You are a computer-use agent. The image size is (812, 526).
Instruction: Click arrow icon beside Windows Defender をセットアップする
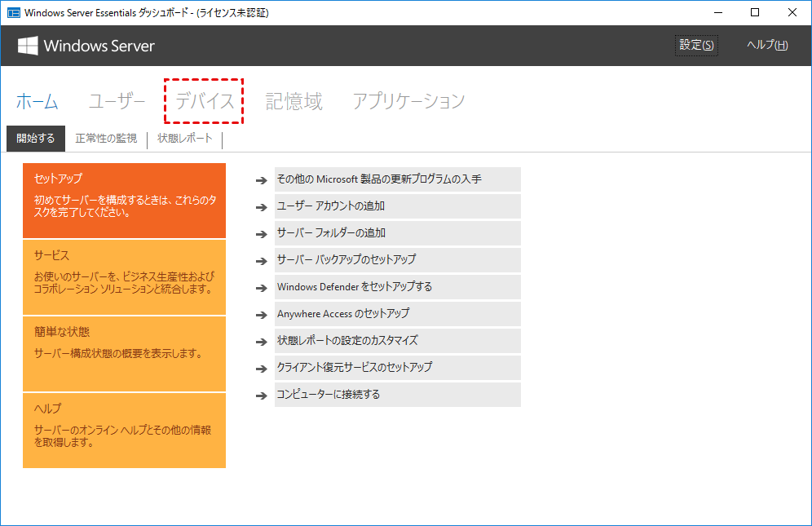(262, 288)
